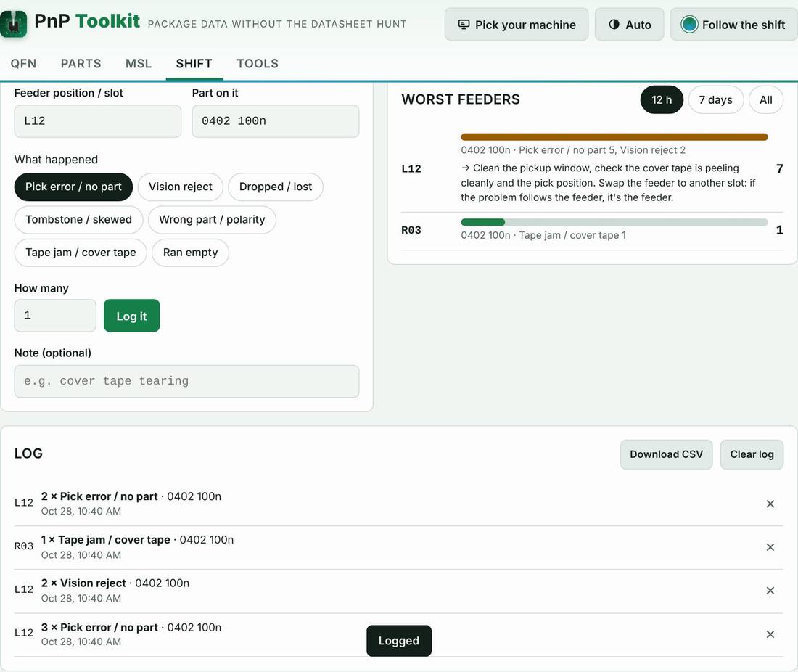798x672 pixels.
Task: Focus the Note (optional) field
Action: click(186, 381)
